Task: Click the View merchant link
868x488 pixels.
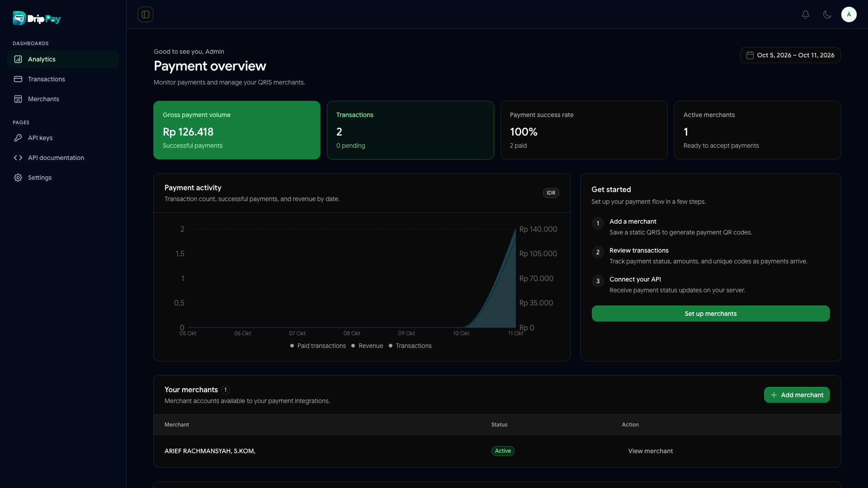Action: tap(651, 451)
